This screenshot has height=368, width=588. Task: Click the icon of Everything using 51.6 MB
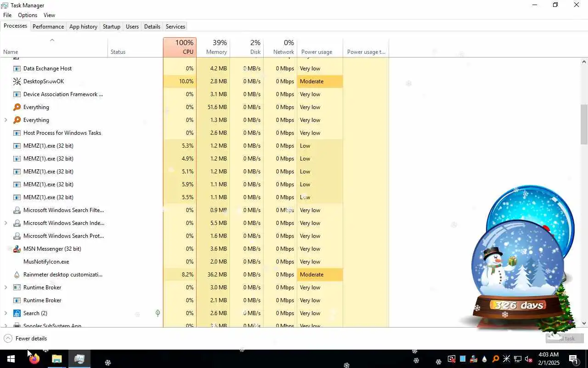click(x=17, y=107)
